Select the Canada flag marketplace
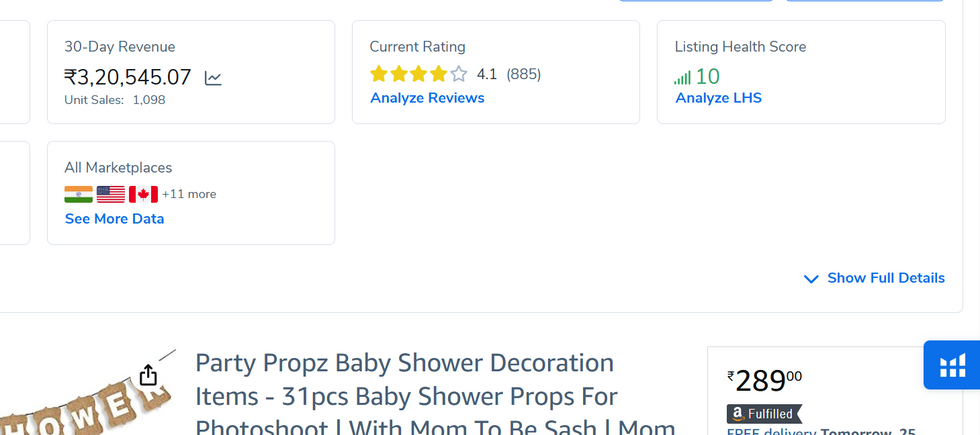Viewport: 980px width, 435px height. pyautogui.click(x=143, y=194)
